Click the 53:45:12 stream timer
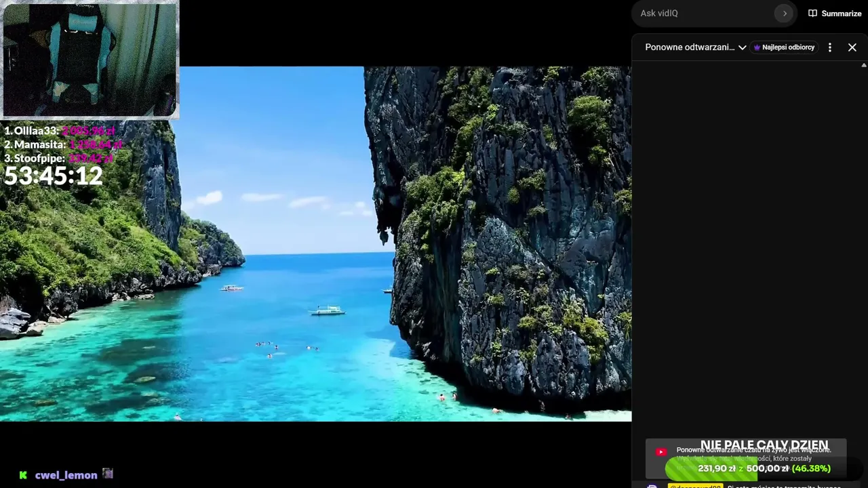 pos(54,176)
